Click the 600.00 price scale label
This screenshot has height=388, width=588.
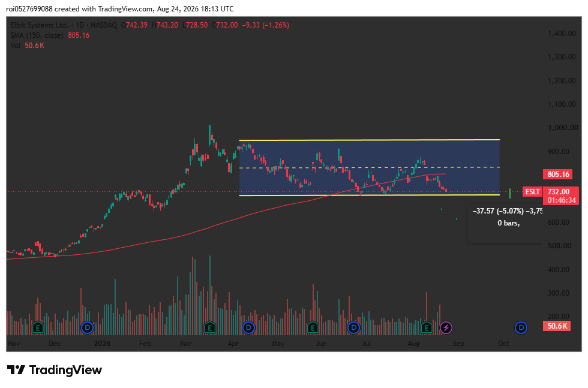pyautogui.click(x=559, y=222)
